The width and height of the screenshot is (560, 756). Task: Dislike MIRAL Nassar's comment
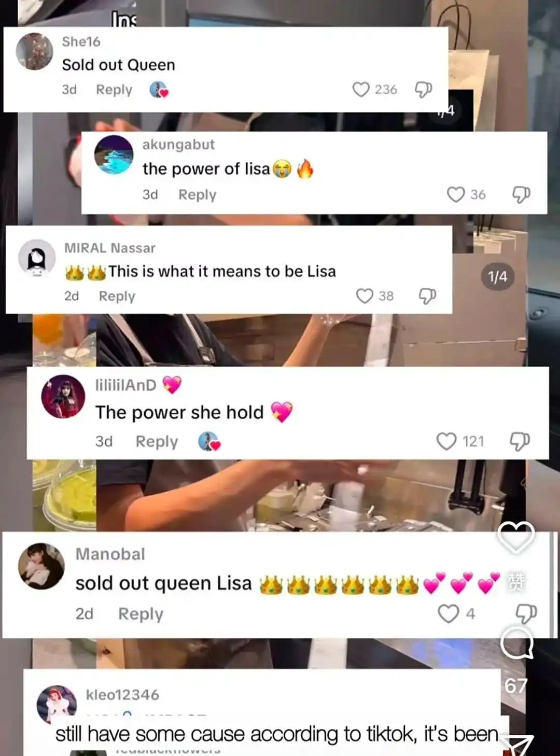(x=427, y=296)
